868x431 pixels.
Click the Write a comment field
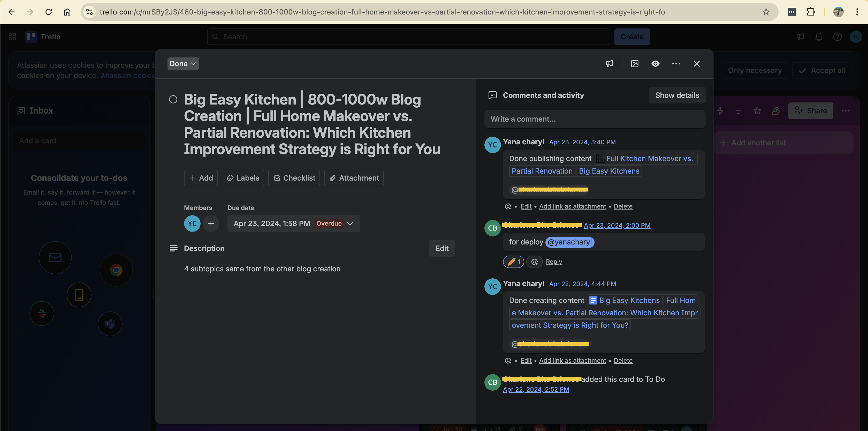595,119
